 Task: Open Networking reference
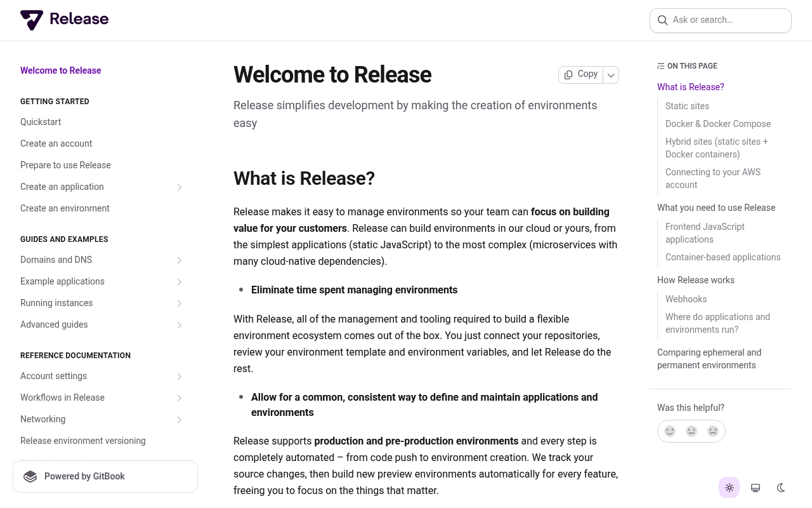(x=43, y=419)
